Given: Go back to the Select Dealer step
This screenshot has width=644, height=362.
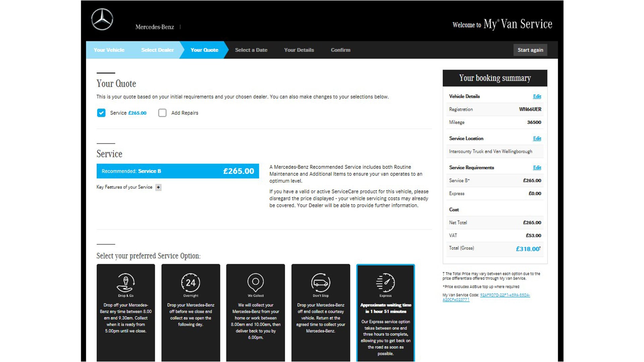Looking at the screenshot, I should click(x=157, y=50).
